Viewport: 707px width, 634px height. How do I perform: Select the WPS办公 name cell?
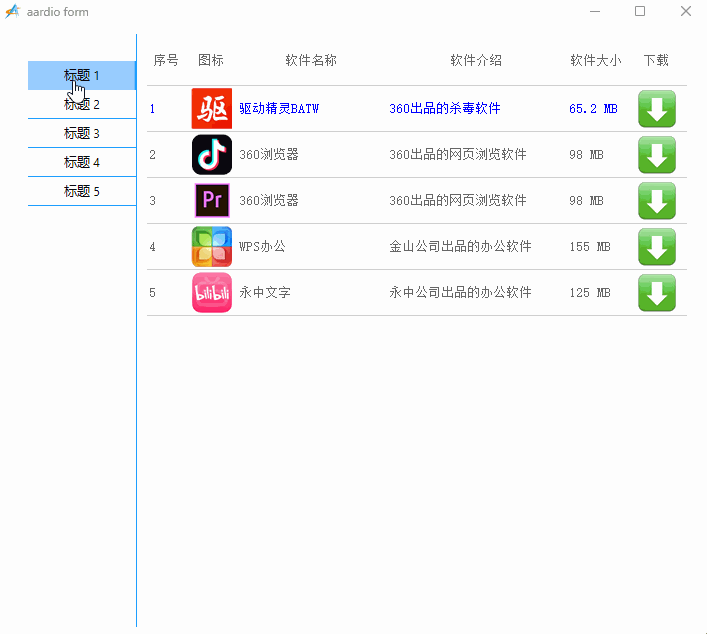(262, 247)
